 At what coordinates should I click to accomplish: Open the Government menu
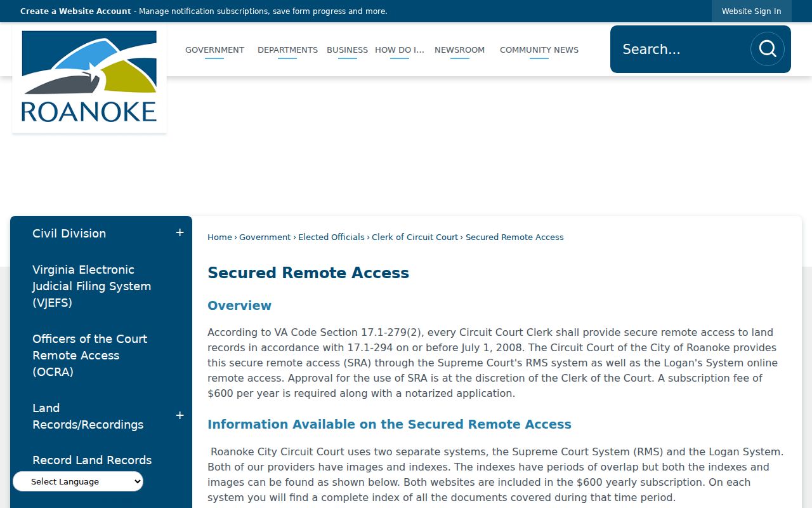click(214, 50)
